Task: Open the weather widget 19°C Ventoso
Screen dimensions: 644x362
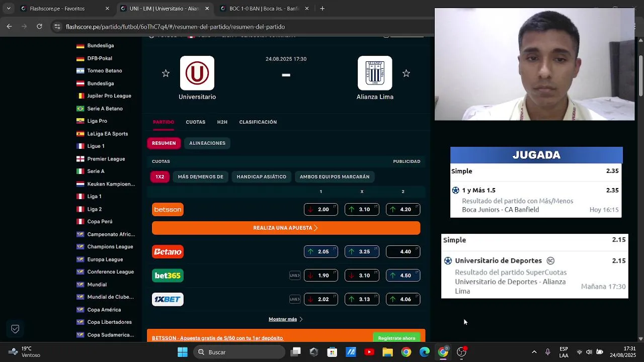Action: pyautogui.click(x=24, y=352)
